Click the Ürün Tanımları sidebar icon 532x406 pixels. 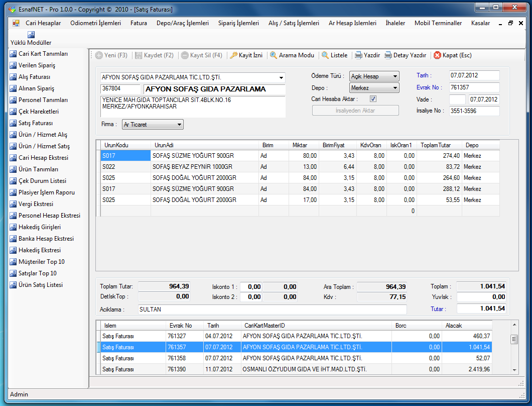click(13, 169)
